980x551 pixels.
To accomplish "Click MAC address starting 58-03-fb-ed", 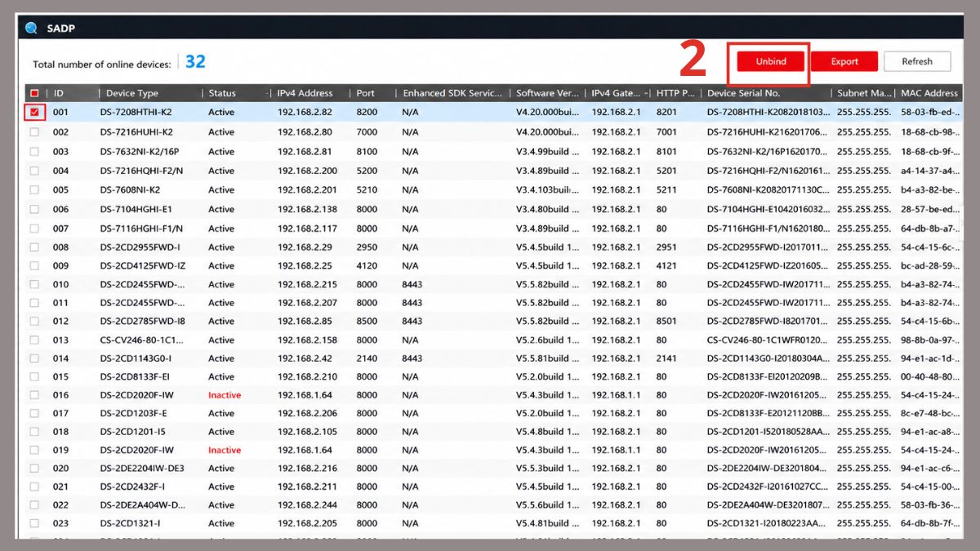I will [930, 113].
